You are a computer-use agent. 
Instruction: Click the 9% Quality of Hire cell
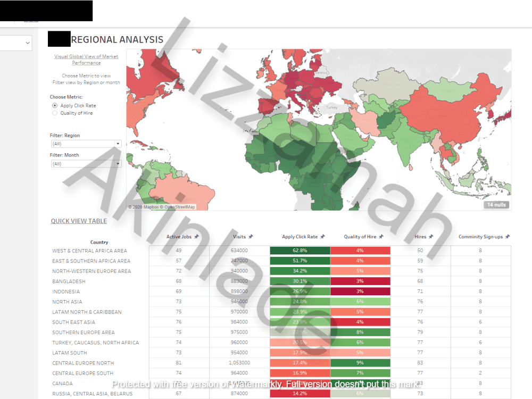click(x=360, y=363)
